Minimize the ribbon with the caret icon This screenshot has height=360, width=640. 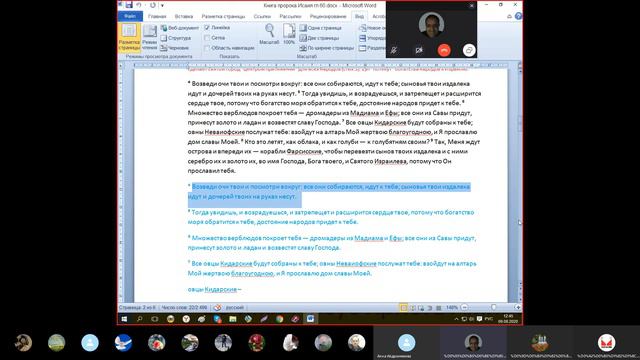(x=509, y=16)
